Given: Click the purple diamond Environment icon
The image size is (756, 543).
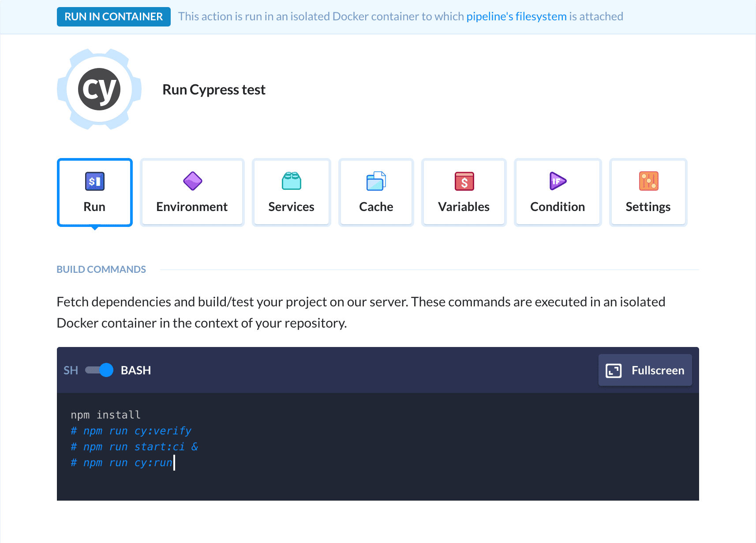Looking at the screenshot, I should [x=192, y=181].
